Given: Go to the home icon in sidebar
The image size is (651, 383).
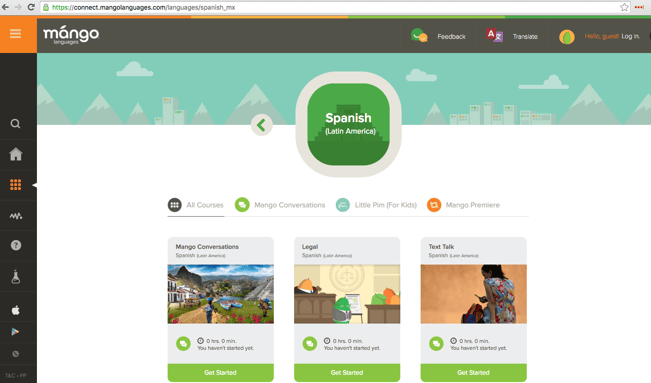Looking at the screenshot, I should click(16, 154).
